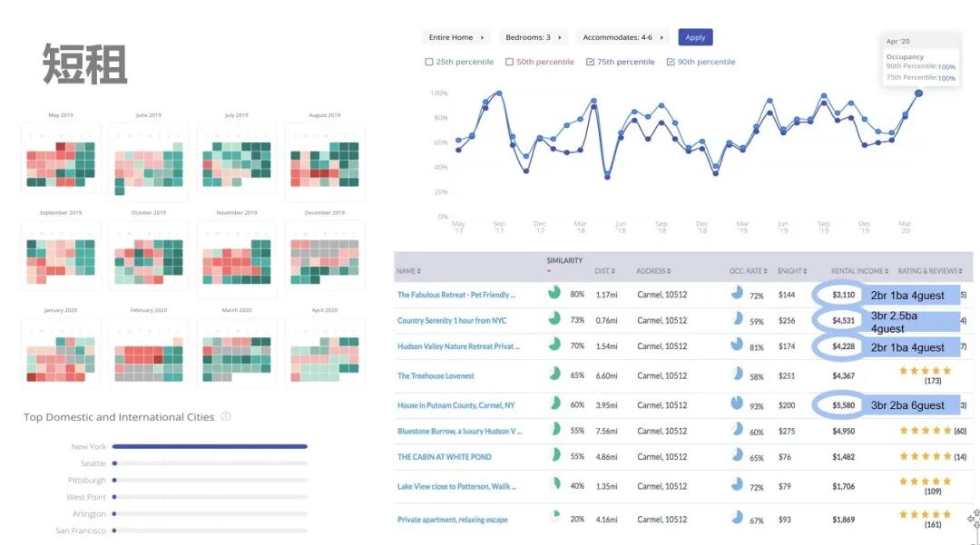The width and height of the screenshot is (980, 545).
Task: Click star rating with 161 reviews
Action: tap(925, 514)
